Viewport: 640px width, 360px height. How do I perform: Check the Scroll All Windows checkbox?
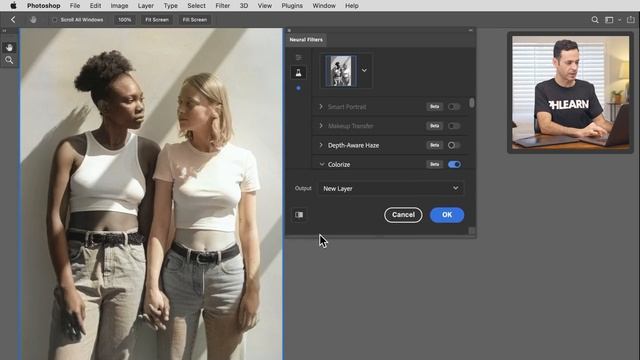click(54, 20)
